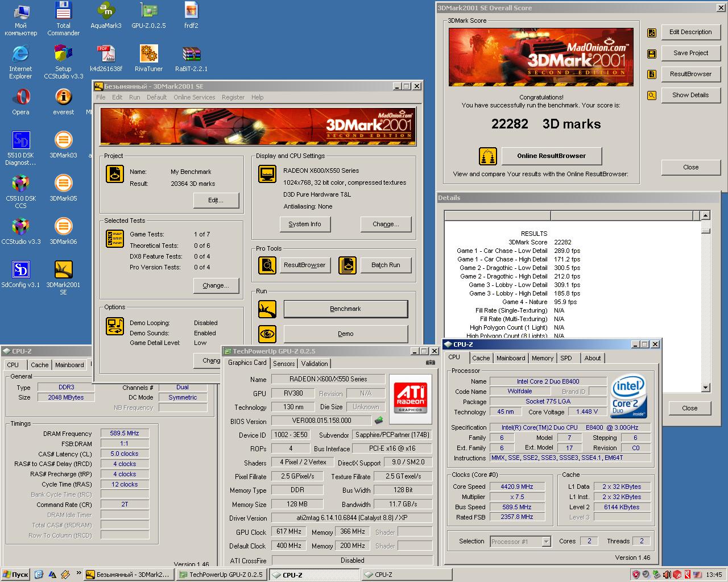Viewport: 728px width, 582px height.
Task: Close the Details panel with its Close button
Action: point(689,408)
